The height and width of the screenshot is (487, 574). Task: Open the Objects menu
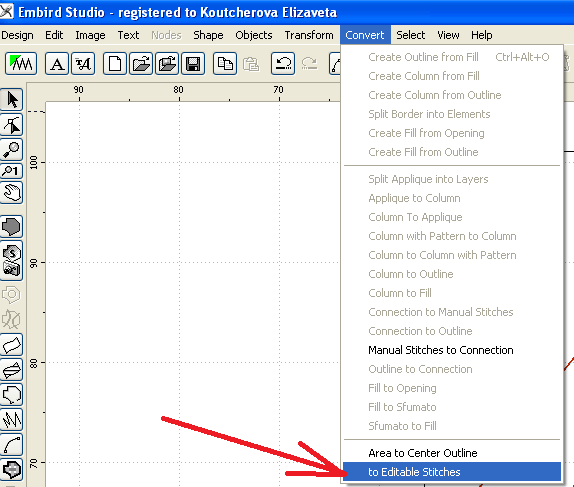tap(254, 35)
